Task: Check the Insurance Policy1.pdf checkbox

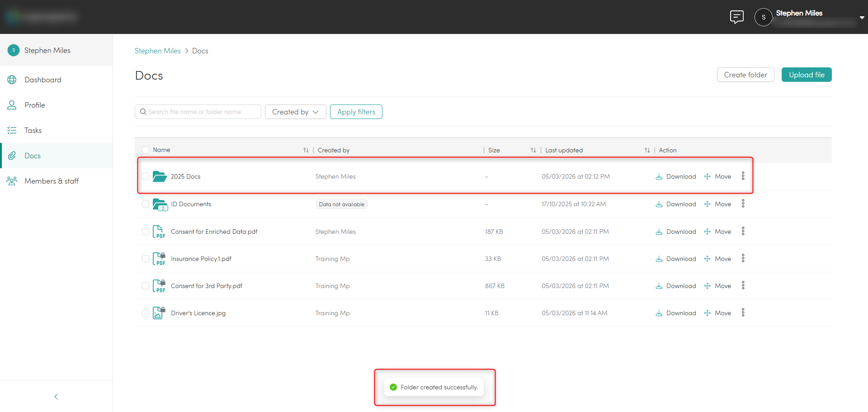Action: [146, 259]
